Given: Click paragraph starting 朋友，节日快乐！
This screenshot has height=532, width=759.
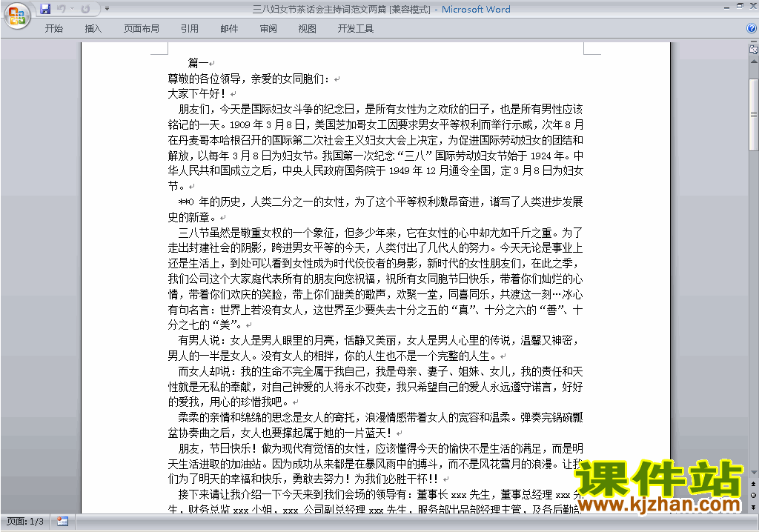Looking at the screenshot, I should point(375,463).
